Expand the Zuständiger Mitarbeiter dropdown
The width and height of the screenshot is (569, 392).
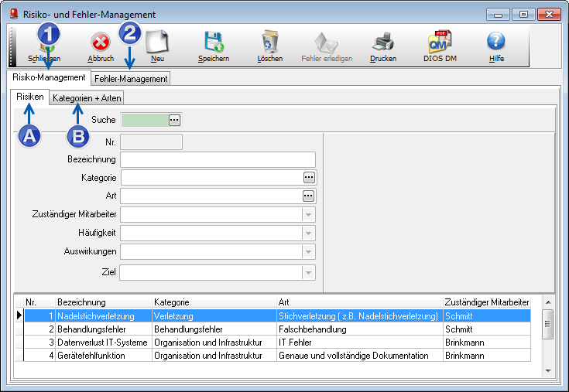[x=308, y=215]
